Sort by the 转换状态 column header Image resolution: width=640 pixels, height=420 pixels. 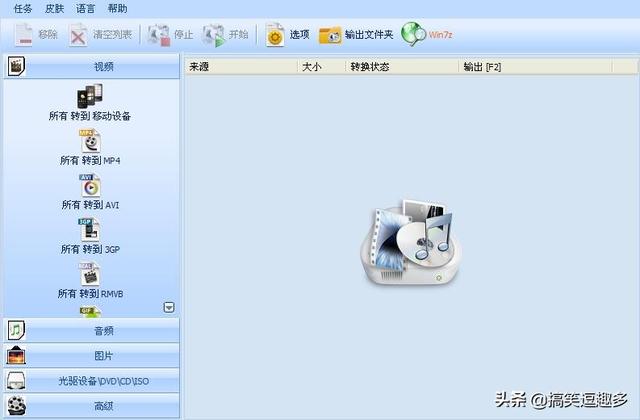pos(402,67)
